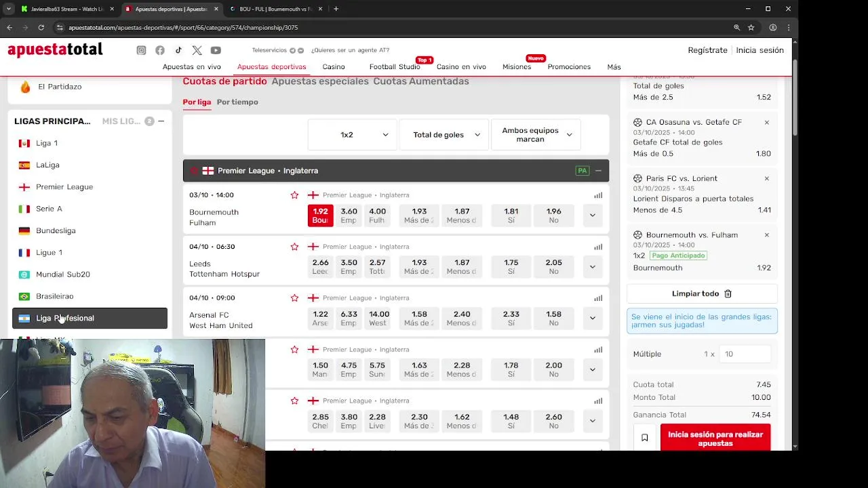Open Chrome profile icon
Viewport: 868px width, 488px height.
[x=772, y=28]
